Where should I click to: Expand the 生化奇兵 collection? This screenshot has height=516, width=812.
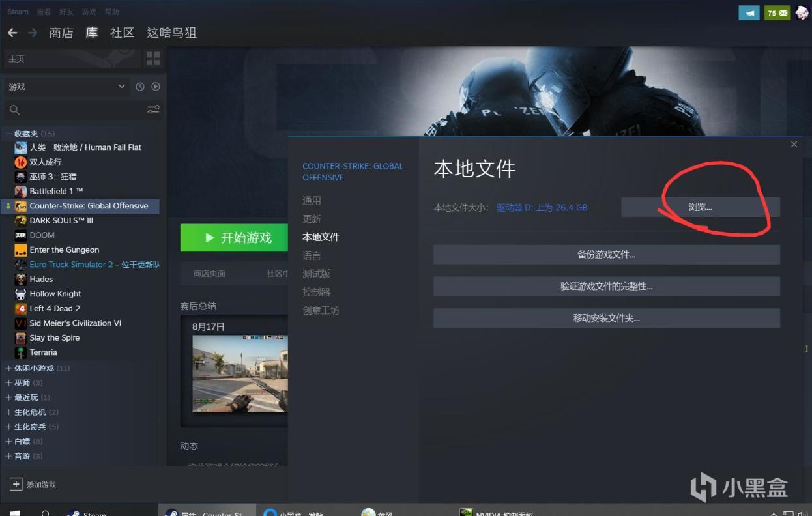pos(8,427)
